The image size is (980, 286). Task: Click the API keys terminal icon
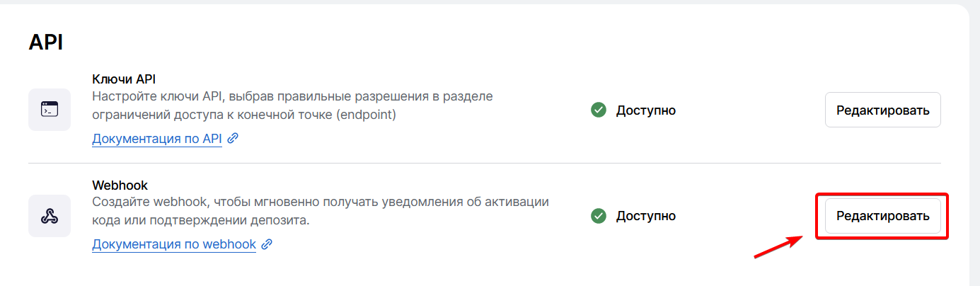click(50, 110)
